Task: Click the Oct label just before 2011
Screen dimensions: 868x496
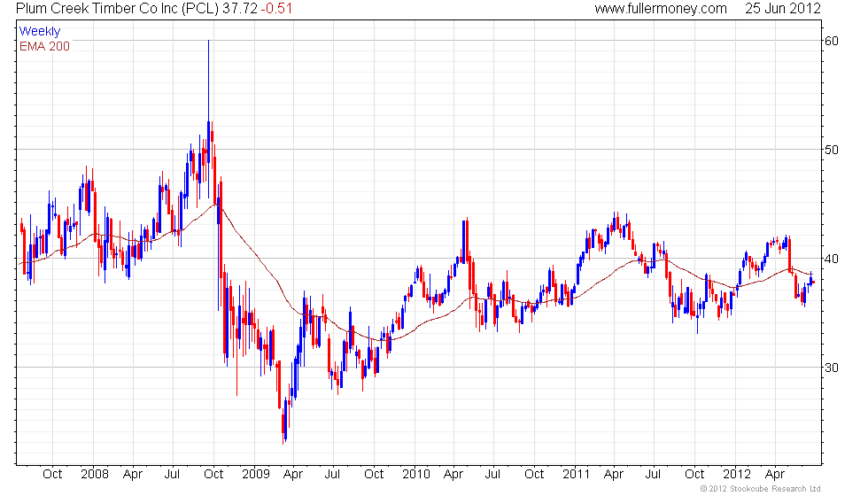Action: (534, 474)
